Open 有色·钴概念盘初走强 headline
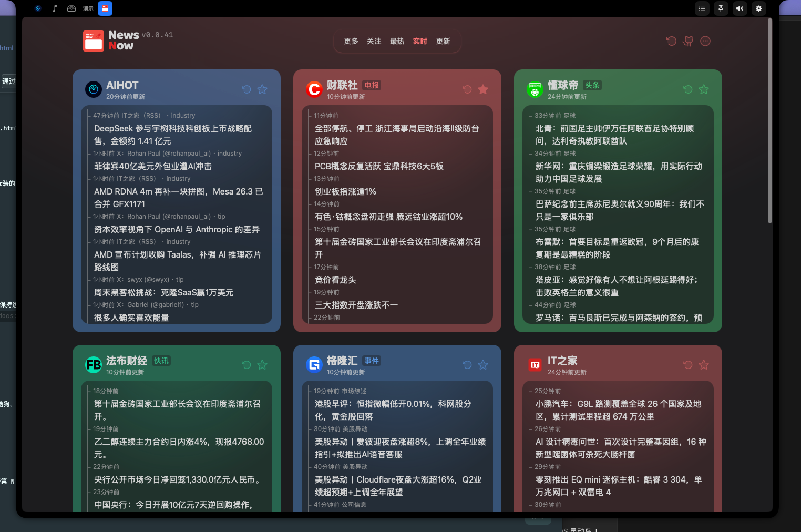Viewport: 801px width, 532px height. tap(389, 217)
